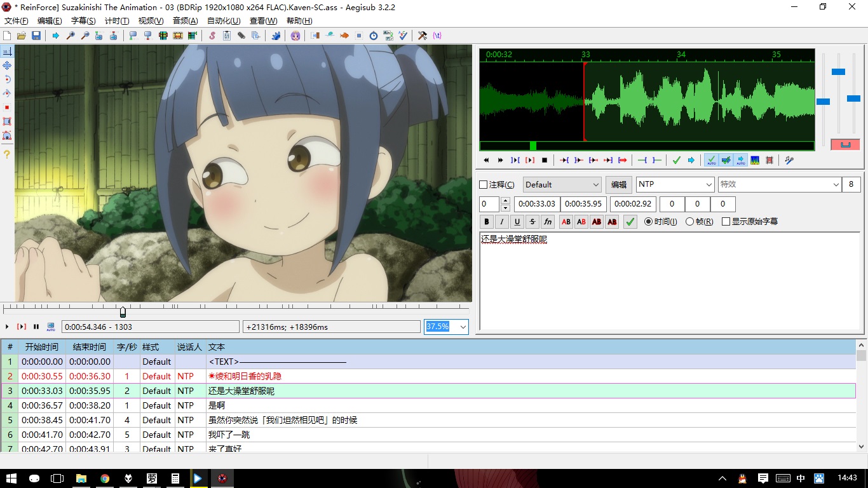
Task: Select the Vector clip tool
Action: 7,135
